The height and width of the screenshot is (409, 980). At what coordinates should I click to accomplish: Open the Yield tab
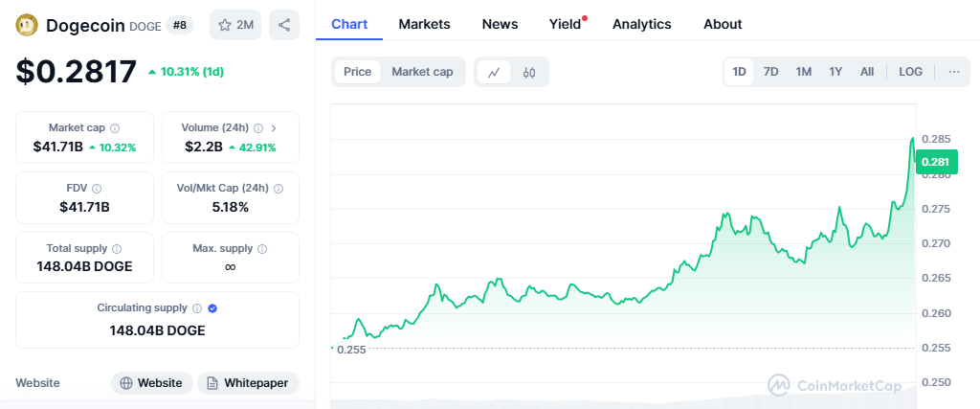566,24
